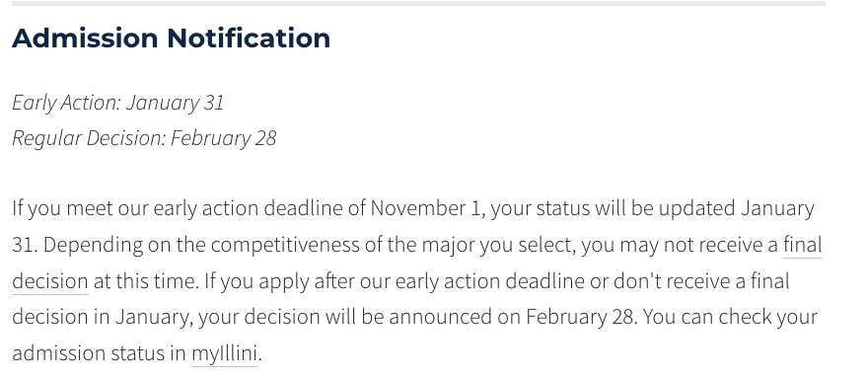Click the word 'Depending' in the paragraph

pos(93,245)
